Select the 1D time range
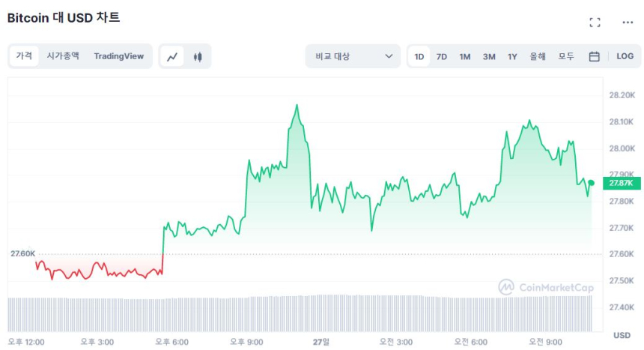644x350 pixels. [419, 56]
